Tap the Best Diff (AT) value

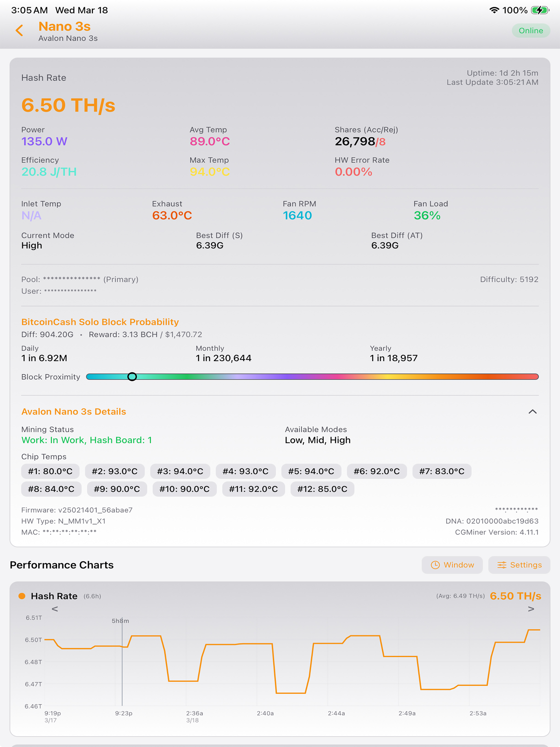385,246
